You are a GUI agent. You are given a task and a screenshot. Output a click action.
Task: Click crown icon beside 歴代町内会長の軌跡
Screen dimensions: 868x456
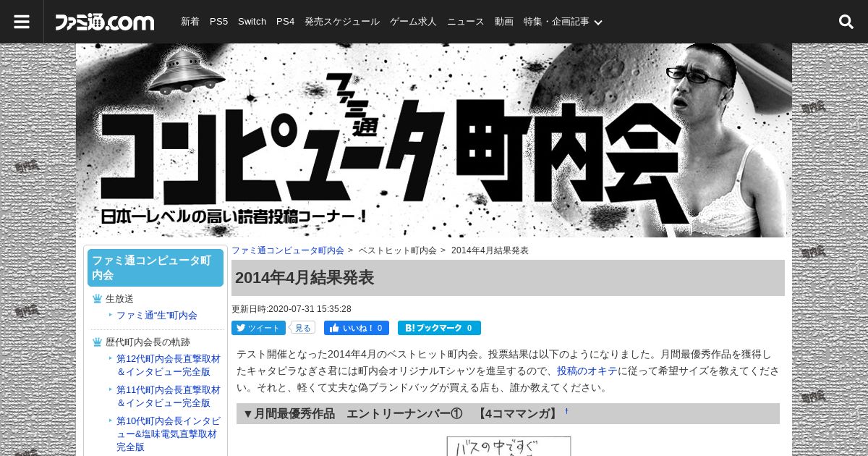(97, 342)
